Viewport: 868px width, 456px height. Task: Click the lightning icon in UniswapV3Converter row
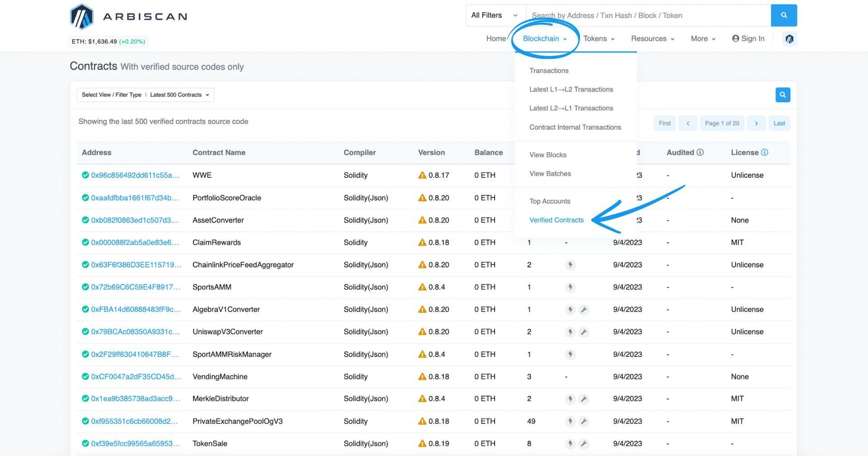click(570, 332)
